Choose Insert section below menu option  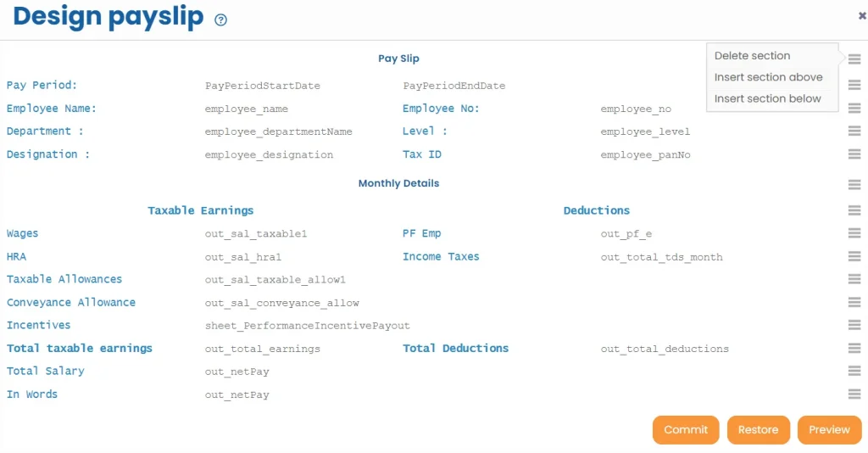[x=767, y=98]
